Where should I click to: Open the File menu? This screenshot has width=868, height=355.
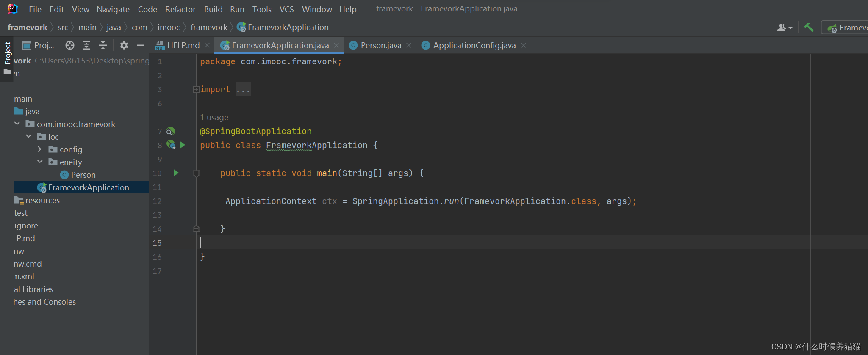pos(35,9)
